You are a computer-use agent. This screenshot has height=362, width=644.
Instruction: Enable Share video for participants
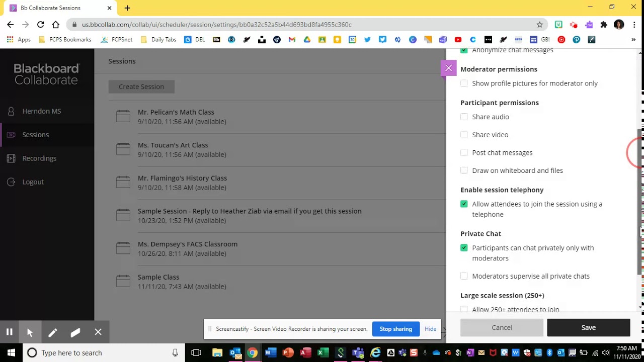point(464,135)
